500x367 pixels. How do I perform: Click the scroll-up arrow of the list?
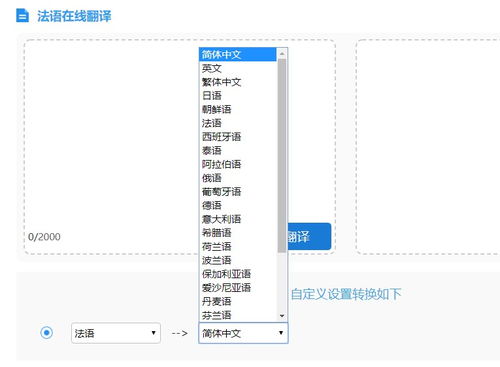(x=282, y=53)
